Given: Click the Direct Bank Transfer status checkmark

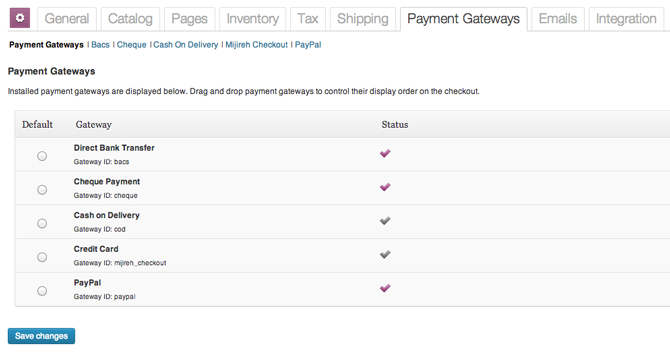Looking at the screenshot, I should pos(385,153).
